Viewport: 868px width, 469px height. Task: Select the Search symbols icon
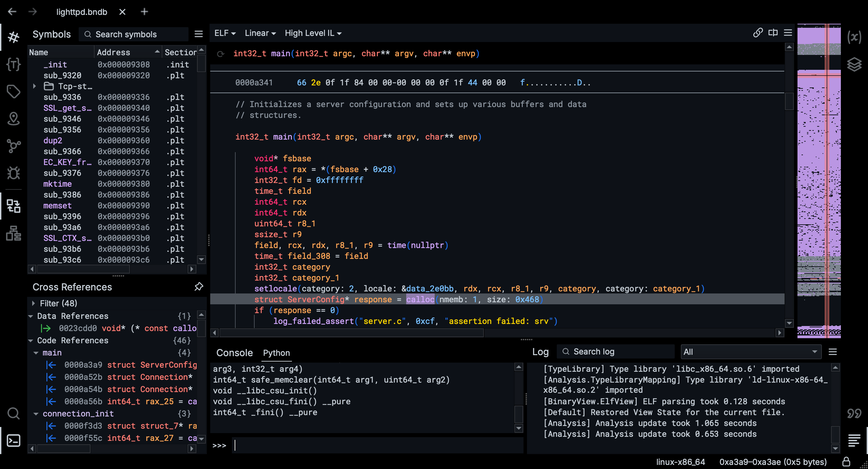point(87,34)
